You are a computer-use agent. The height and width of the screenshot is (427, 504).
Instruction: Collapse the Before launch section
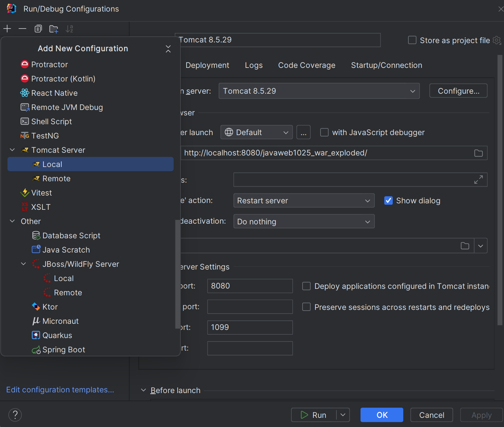(143, 390)
